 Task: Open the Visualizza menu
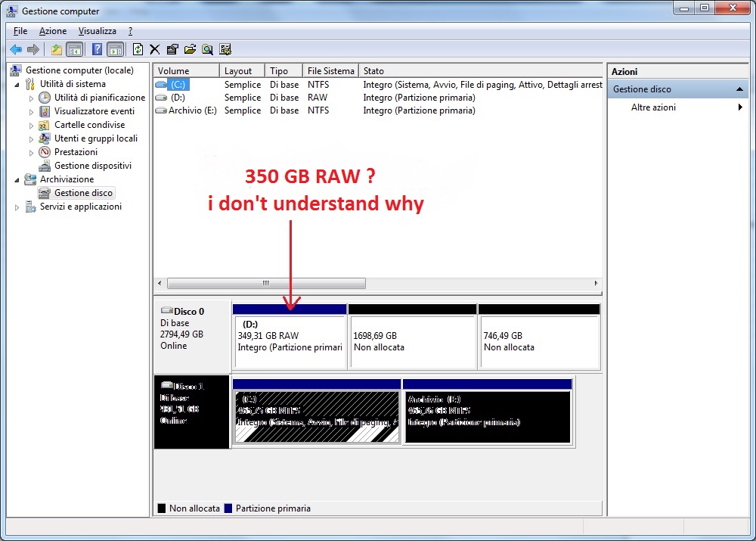click(x=98, y=31)
